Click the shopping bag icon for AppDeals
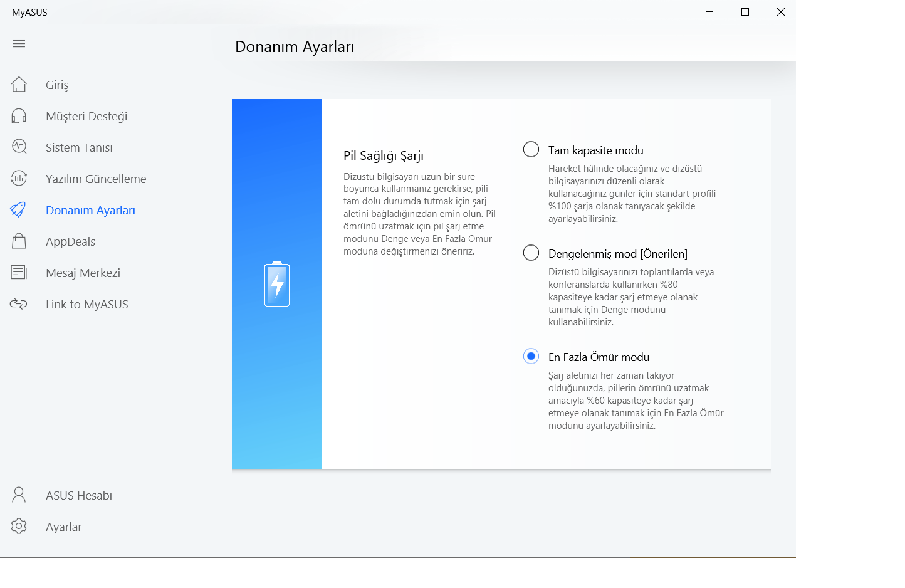 19,241
